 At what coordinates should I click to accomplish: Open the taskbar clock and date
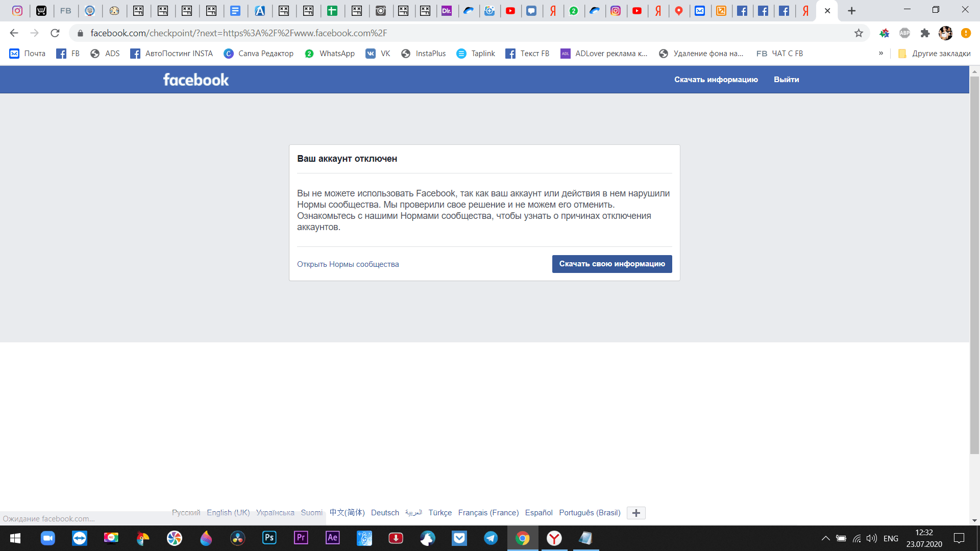click(x=924, y=538)
